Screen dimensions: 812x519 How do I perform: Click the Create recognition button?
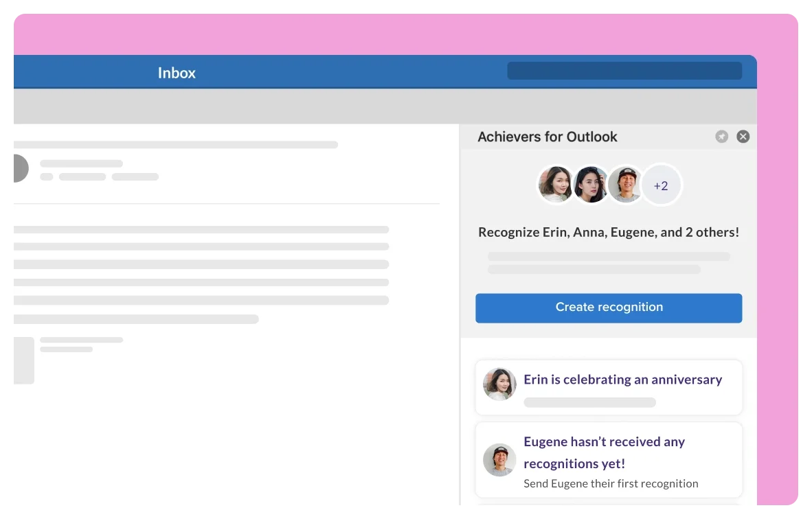609,308
